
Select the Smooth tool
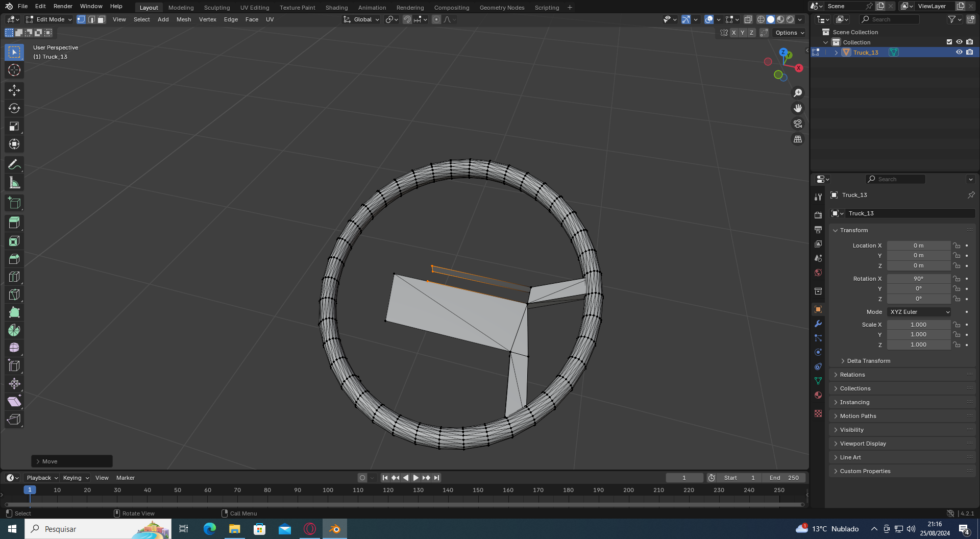pyautogui.click(x=14, y=348)
